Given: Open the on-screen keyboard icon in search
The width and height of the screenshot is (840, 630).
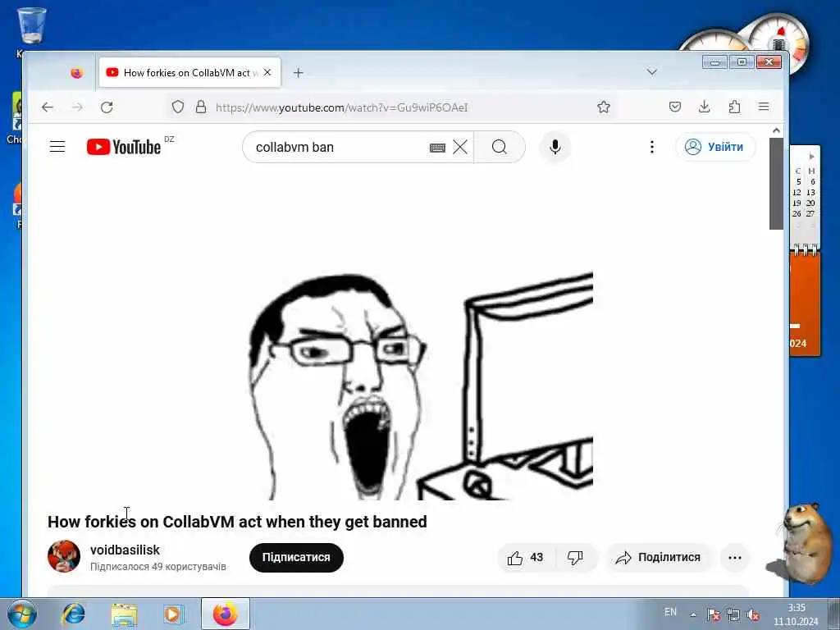Looking at the screenshot, I should (x=438, y=148).
